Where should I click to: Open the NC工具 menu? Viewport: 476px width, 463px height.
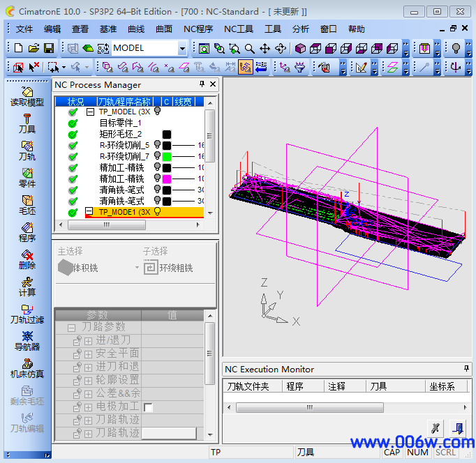click(x=239, y=29)
